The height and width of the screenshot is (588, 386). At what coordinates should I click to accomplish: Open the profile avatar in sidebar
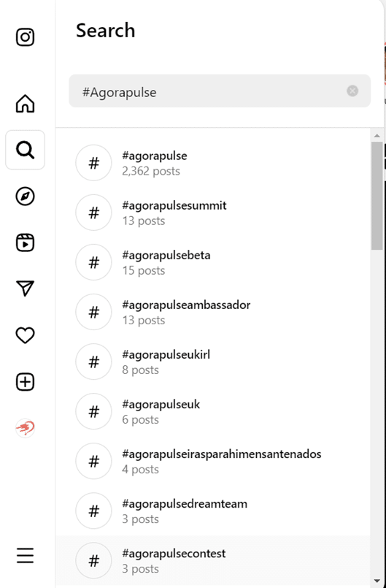pyautogui.click(x=25, y=428)
